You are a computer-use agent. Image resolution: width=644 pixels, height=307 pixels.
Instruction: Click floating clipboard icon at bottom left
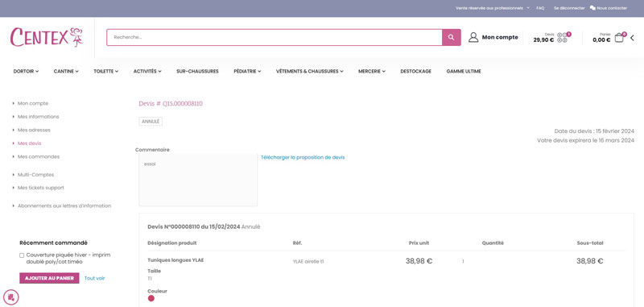[11, 297]
